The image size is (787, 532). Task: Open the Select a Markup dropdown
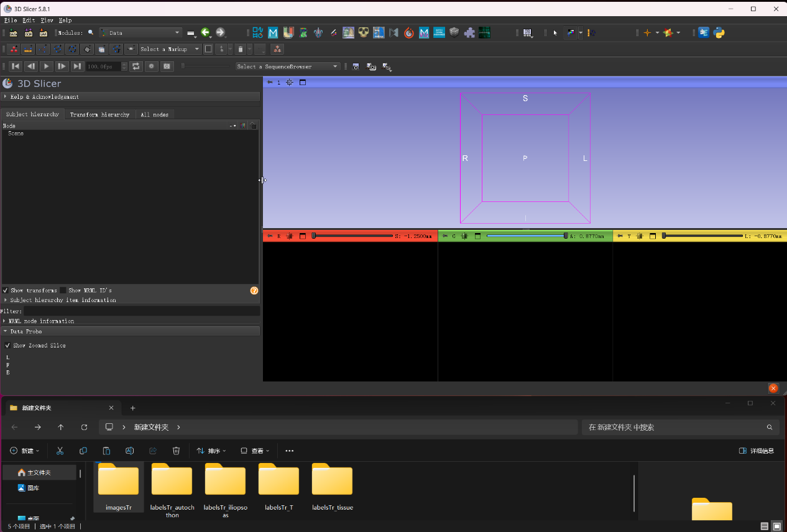(x=170, y=49)
